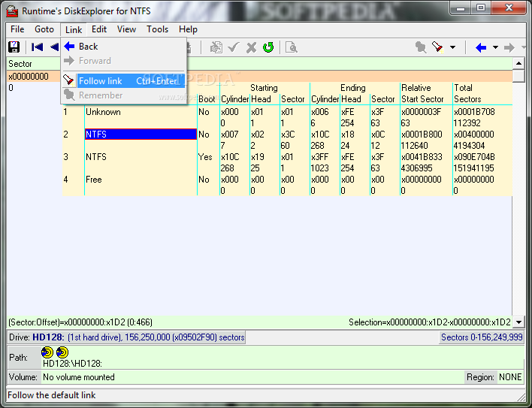
Task: Click the No volume mounted field
Action: pos(252,377)
